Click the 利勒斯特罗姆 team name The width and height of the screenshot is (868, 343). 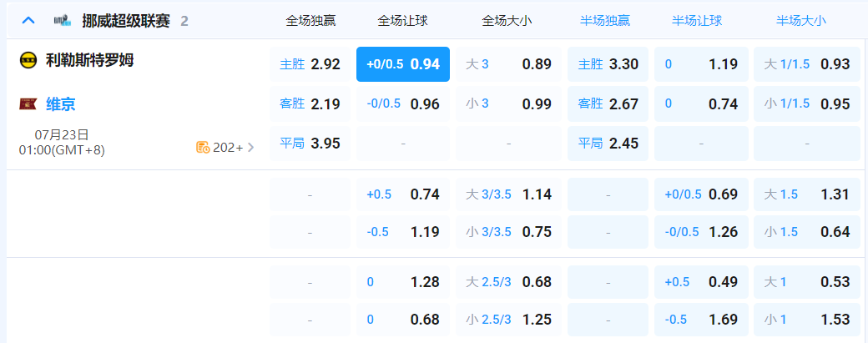point(89,60)
